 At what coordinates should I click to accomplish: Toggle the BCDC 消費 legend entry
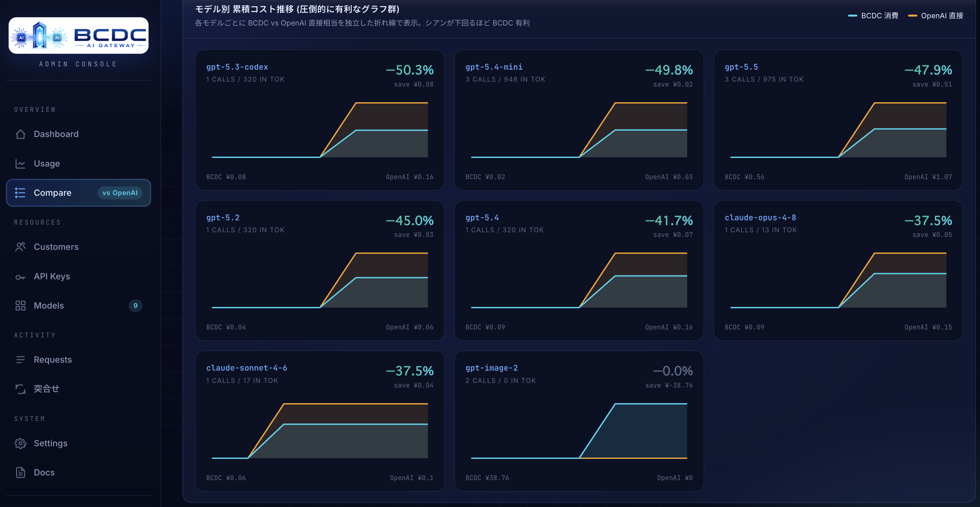(873, 16)
